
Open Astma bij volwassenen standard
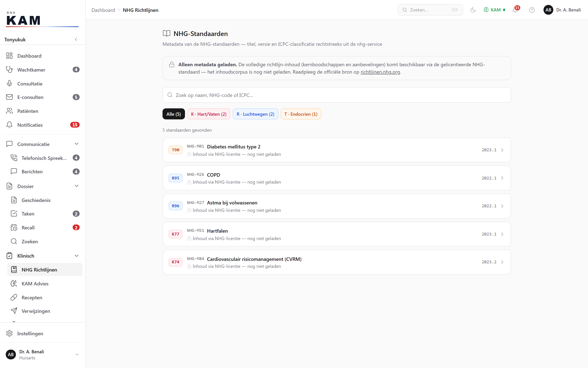[x=336, y=206]
